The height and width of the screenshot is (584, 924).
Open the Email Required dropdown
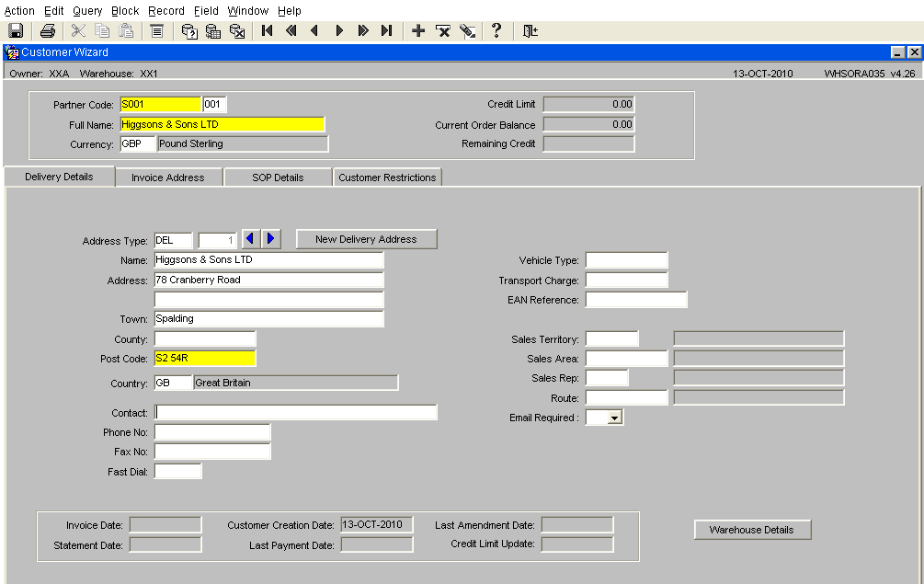615,418
